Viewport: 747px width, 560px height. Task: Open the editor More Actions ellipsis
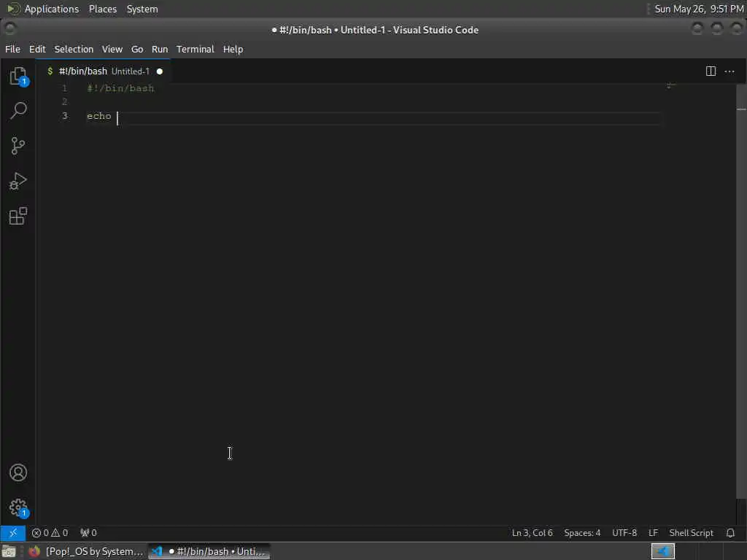[729, 71]
